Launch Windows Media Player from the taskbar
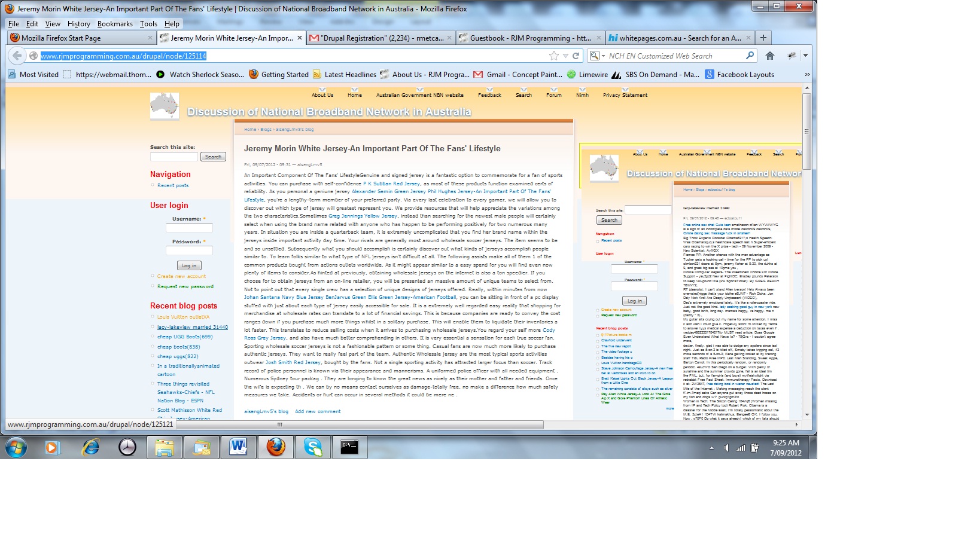980x550 pixels. tap(53, 447)
